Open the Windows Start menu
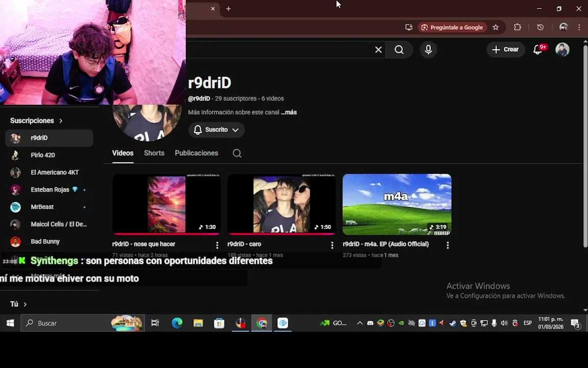Screen dimensions: 588x368 (10, 323)
